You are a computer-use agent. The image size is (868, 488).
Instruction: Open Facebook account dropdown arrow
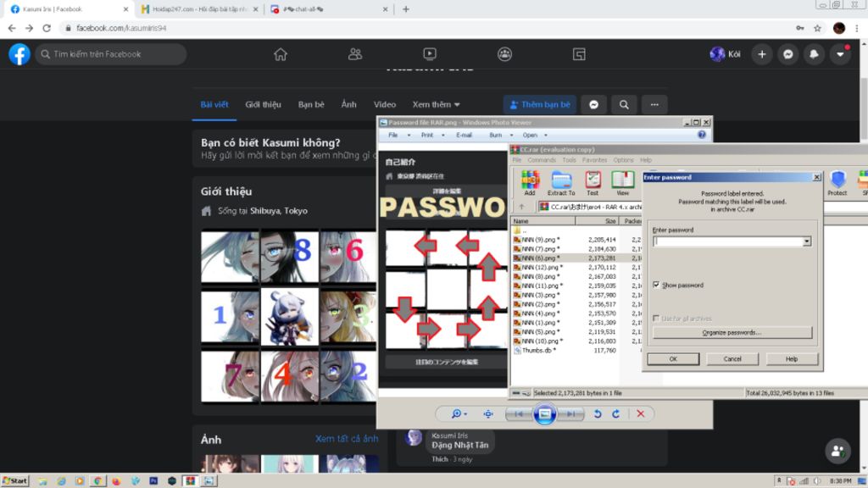(840, 54)
